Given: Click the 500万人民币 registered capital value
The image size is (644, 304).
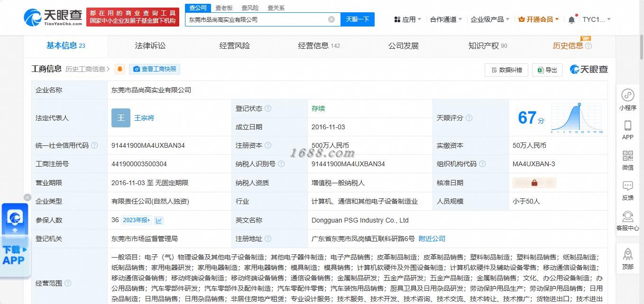Looking at the screenshot, I should click(x=330, y=145).
